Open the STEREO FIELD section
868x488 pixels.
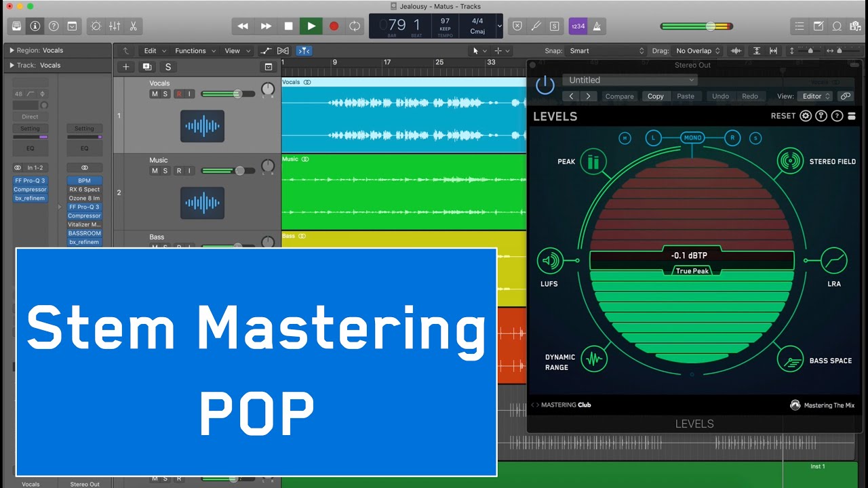pos(789,161)
